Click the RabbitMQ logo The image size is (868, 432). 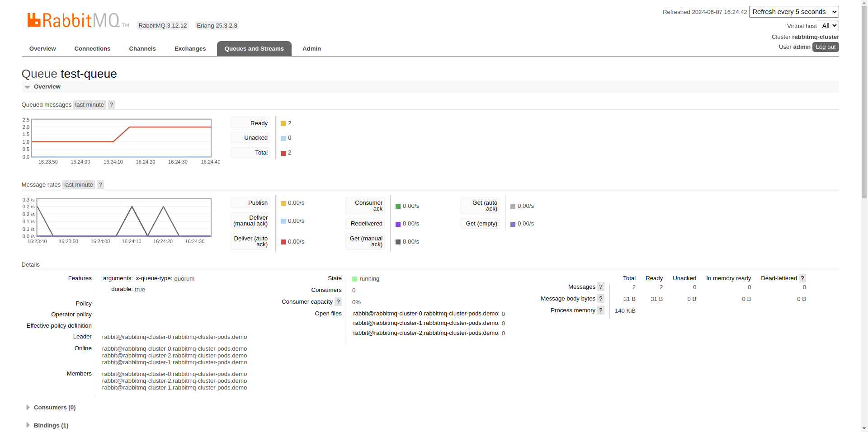tap(73, 20)
